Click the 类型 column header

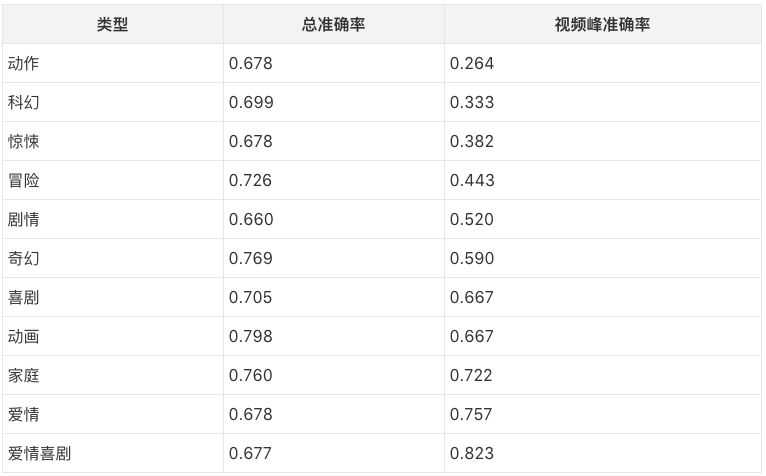click(112, 25)
